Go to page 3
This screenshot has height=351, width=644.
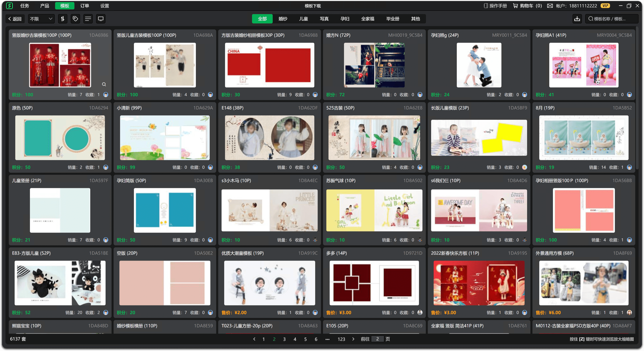coord(284,339)
